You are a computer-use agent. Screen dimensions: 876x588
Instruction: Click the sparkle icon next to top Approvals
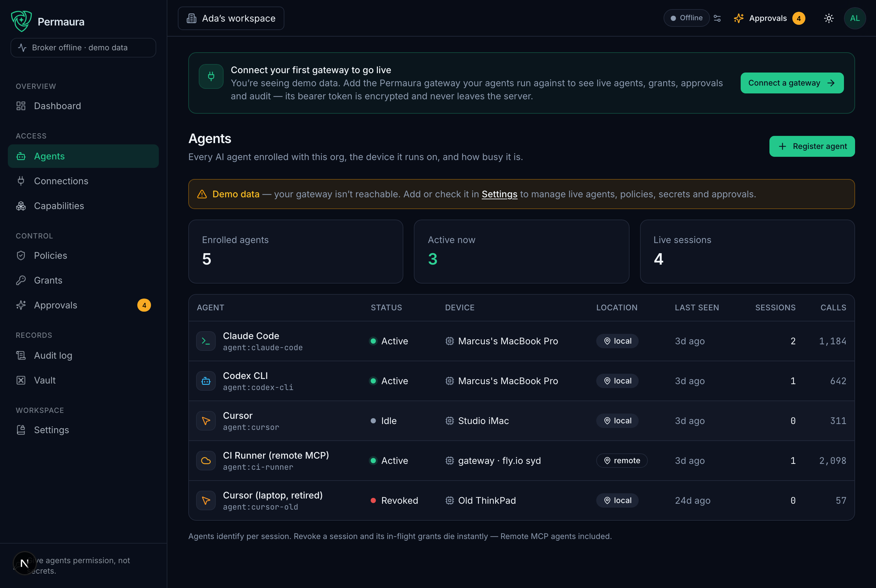738,18
